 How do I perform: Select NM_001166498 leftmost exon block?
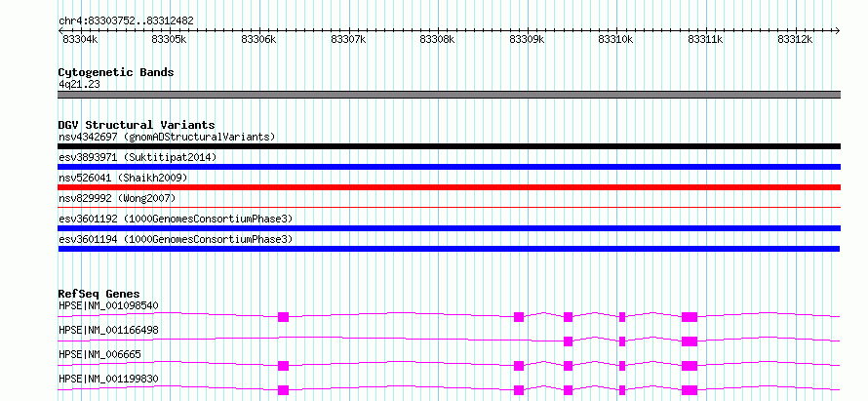[x=568, y=341]
